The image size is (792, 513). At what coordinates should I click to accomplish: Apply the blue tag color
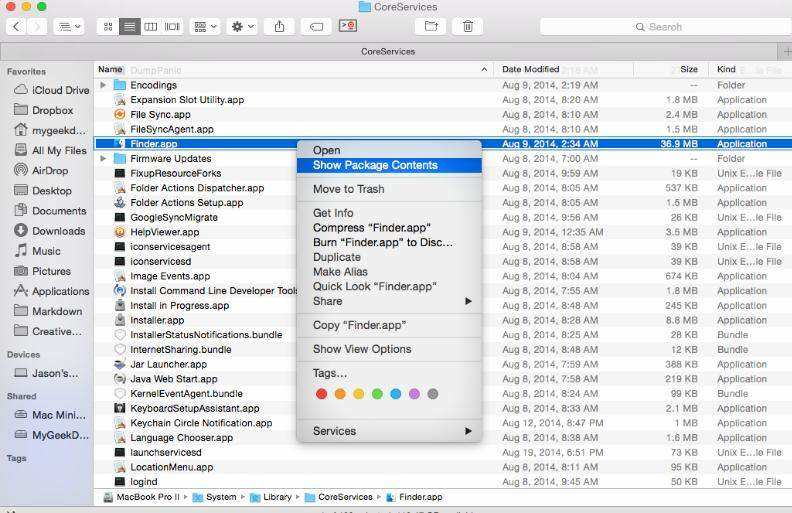pyautogui.click(x=396, y=394)
